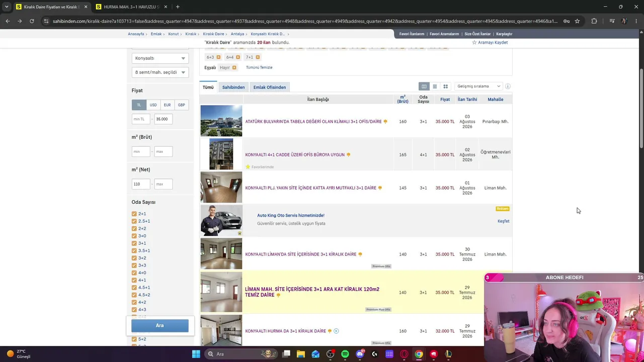Open the Windows Start menu
Viewport: 644px width, 362px height.
(x=196, y=354)
